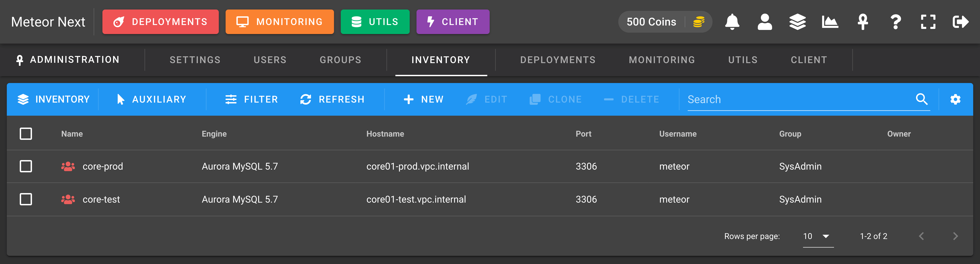Click Aurora MySQL 5.7 in core-test row

[240, 199]
